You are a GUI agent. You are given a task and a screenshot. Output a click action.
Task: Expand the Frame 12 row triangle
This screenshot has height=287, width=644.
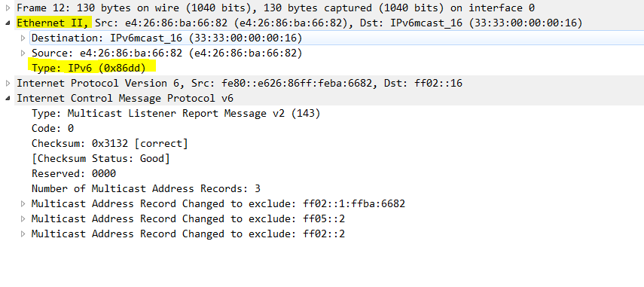(x=8, y=8)
